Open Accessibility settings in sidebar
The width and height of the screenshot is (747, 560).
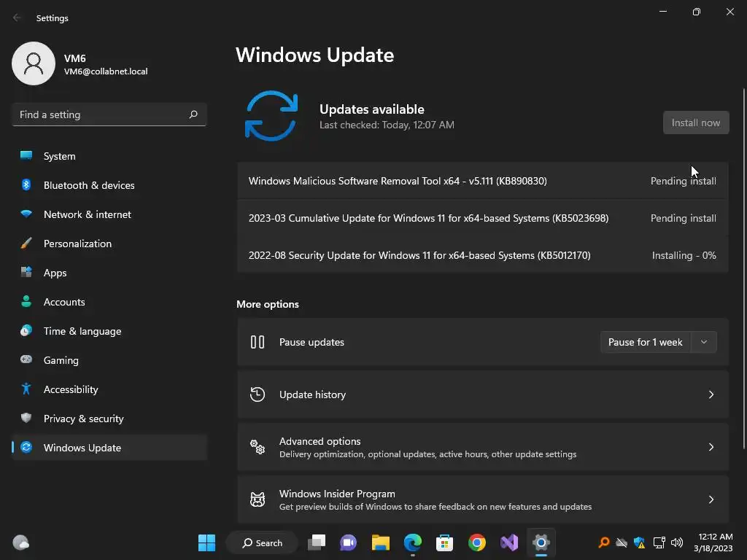pos(109,389)
